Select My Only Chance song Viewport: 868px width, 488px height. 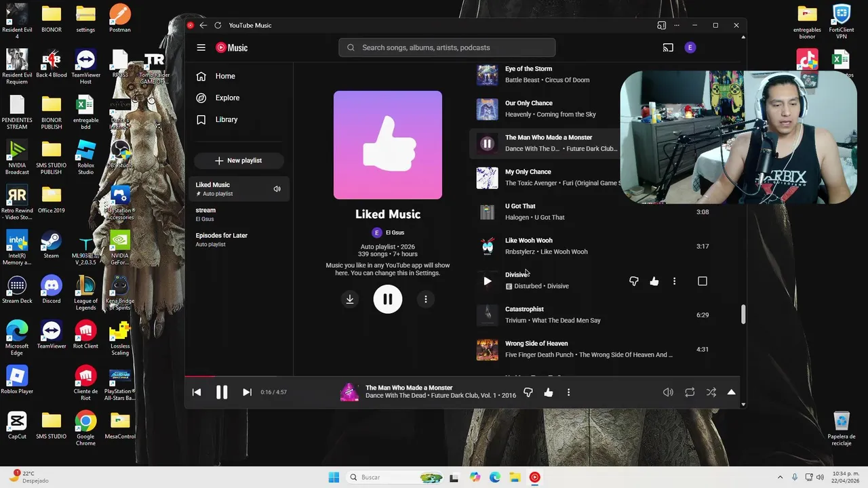click(528, 172)
